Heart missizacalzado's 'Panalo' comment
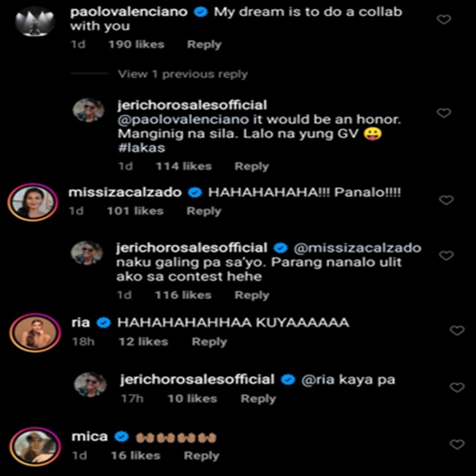This screenshot has width=476, height=476. (446, 200)
